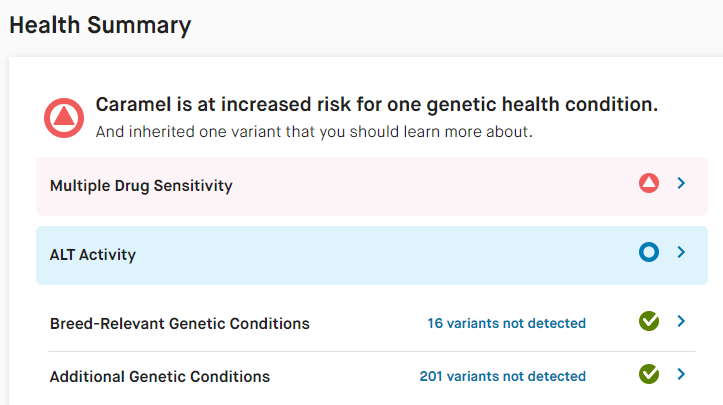This screenshot has height=405, width=723.
Task: Click the "inherited one variant" subtext
Action: pos(314,132)
